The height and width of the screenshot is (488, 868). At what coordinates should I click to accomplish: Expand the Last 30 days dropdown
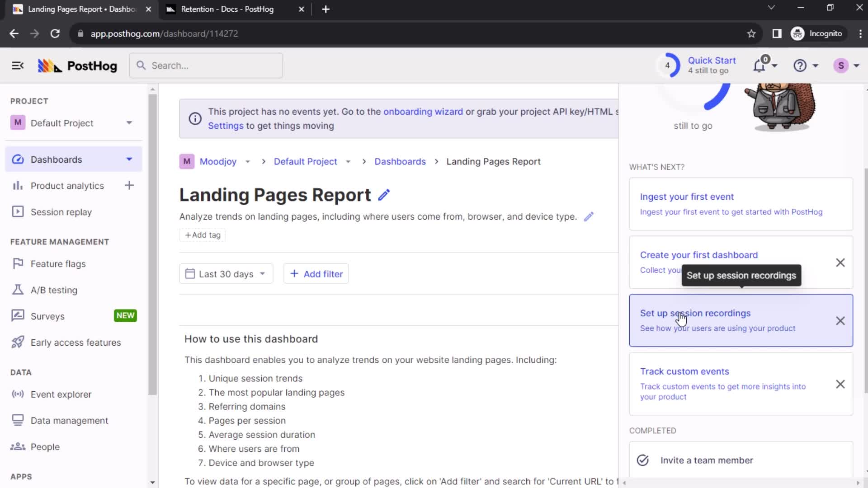(x=225, y=274)
